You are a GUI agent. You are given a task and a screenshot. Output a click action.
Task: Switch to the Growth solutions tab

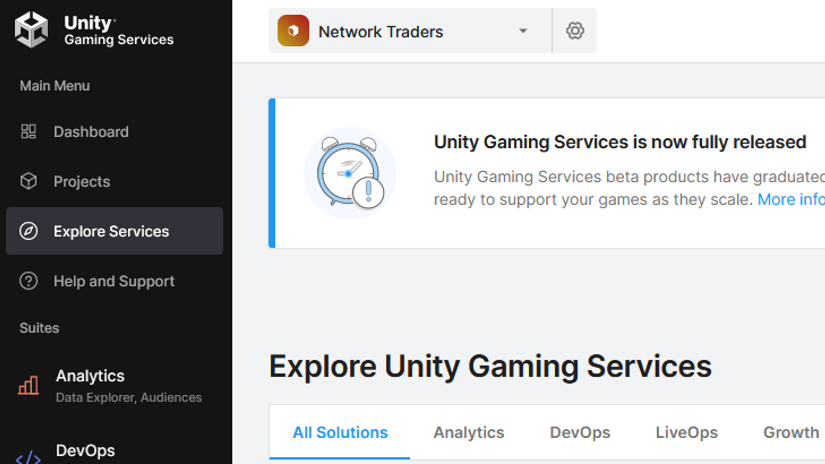point(791,432)
